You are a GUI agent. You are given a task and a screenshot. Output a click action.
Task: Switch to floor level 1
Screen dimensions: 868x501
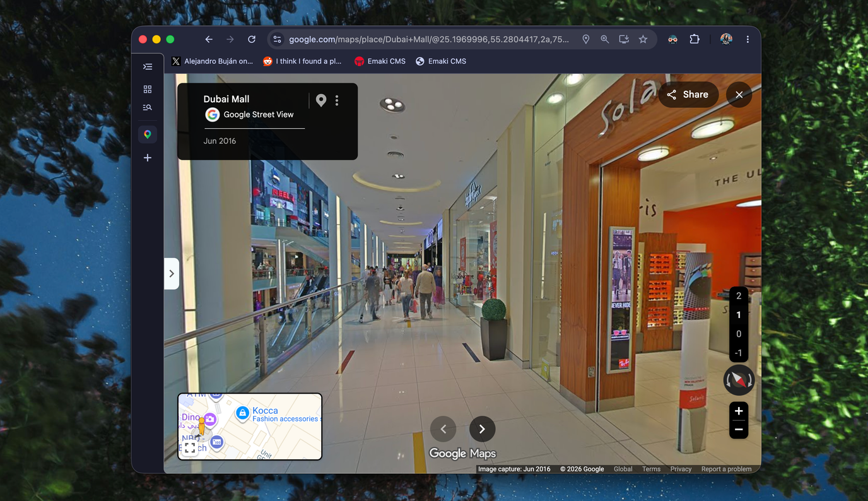click(739, 315)
